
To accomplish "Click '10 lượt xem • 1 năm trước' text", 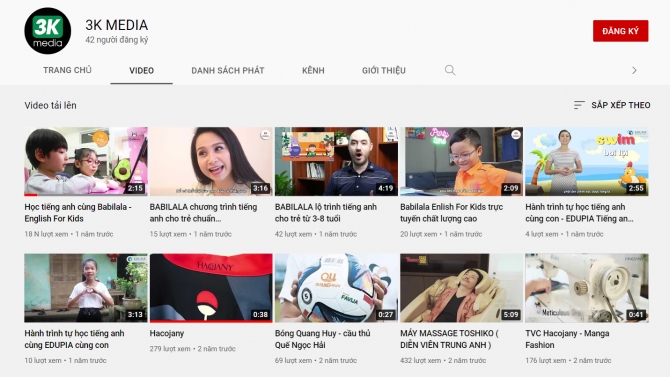I will pos(65,361).
